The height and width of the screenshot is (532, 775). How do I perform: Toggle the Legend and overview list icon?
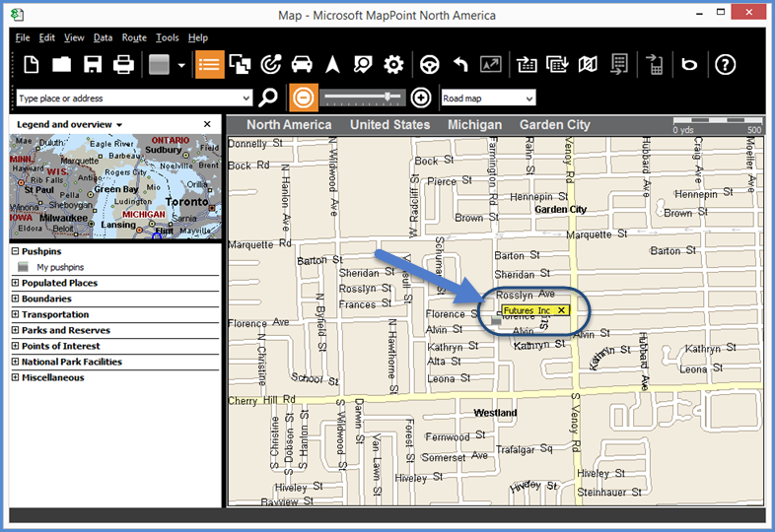pos(210,65)
